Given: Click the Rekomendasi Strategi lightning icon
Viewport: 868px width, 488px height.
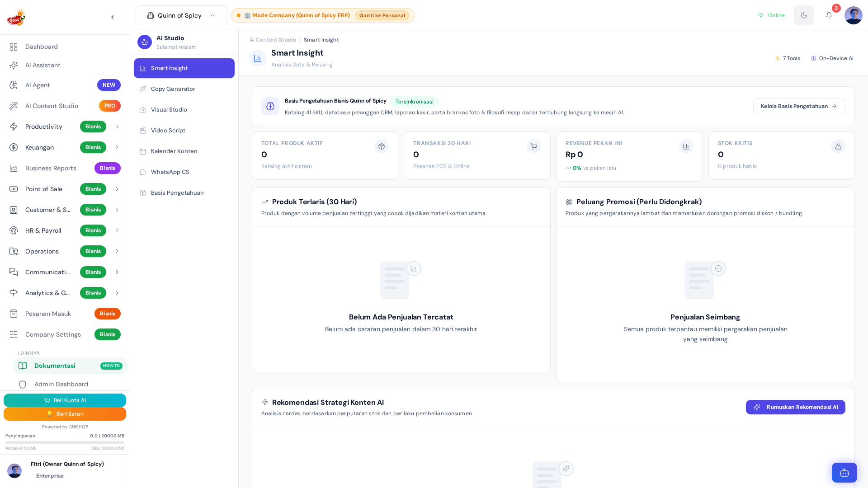Looking at the screenshot, I should (x=265, y=402).
